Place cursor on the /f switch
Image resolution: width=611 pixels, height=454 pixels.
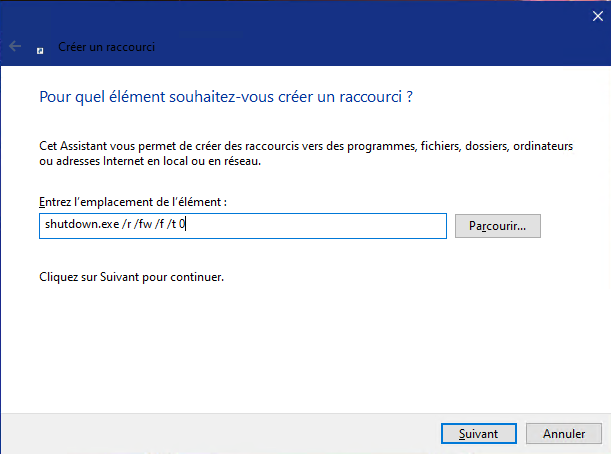[159, 224]
